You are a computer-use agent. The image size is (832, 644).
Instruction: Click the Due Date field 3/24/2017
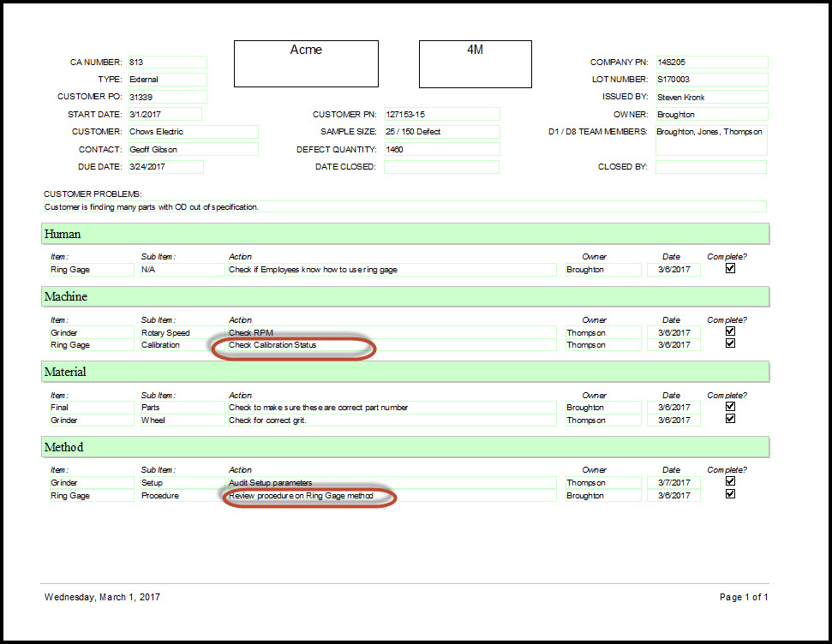165,167
